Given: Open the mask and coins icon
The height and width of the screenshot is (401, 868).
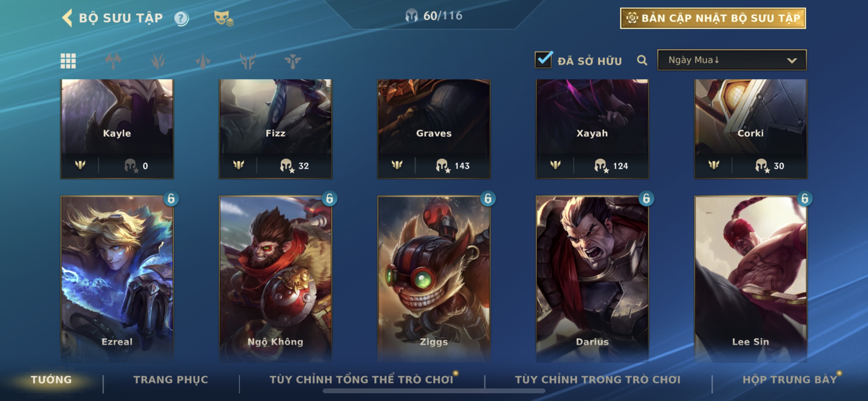Looking at the screenshot, I should [x=223, y=18].
